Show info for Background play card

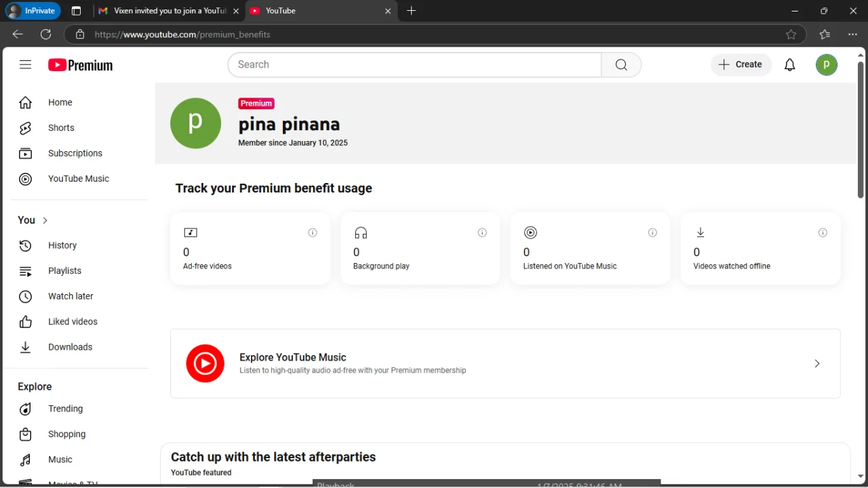[482, 232]
